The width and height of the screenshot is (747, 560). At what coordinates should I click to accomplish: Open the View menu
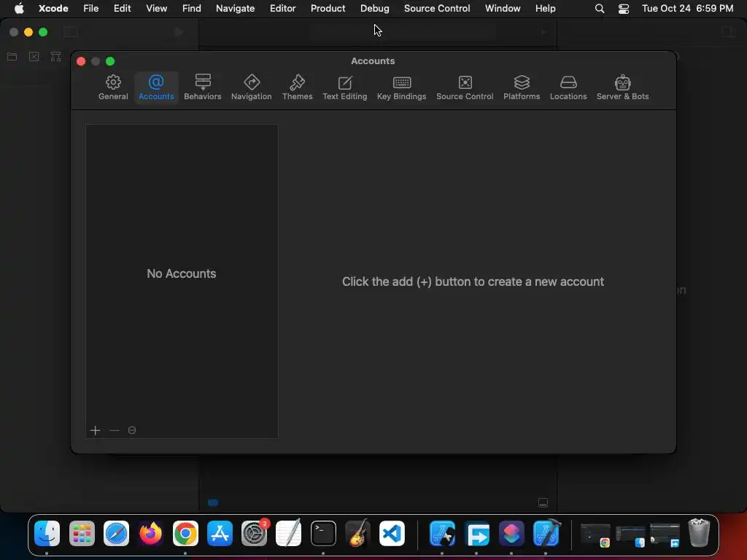[156, 8]
